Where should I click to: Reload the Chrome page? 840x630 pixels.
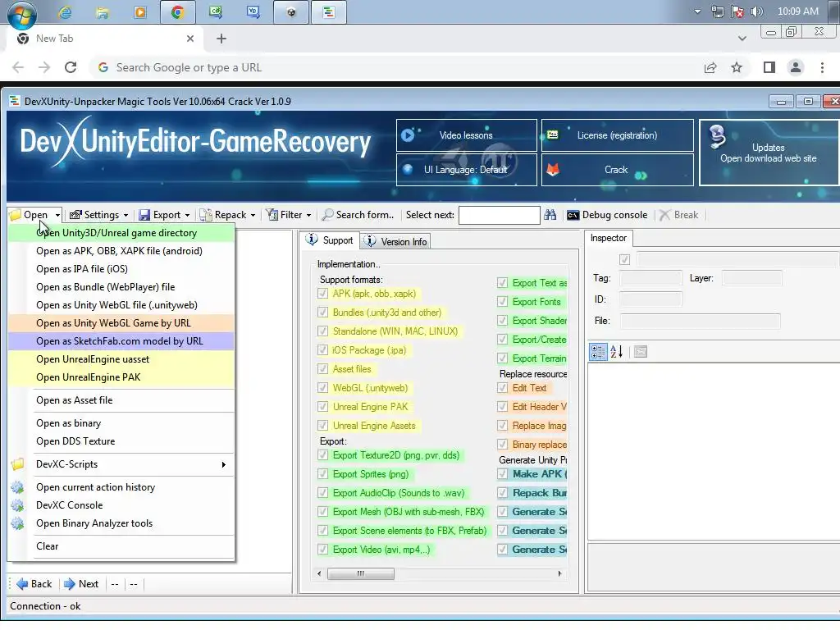(x=71, y=67)
